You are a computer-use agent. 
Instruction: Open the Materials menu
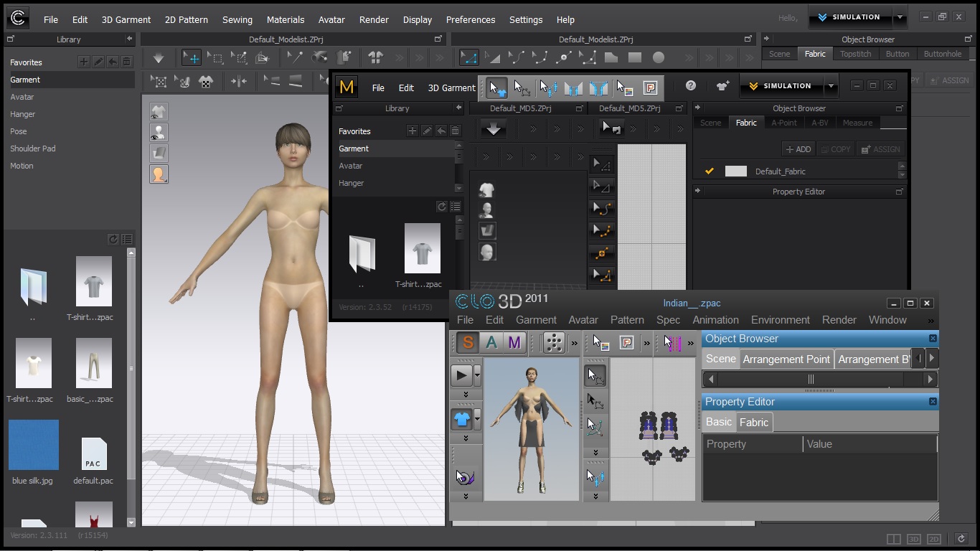click(285, 19)
